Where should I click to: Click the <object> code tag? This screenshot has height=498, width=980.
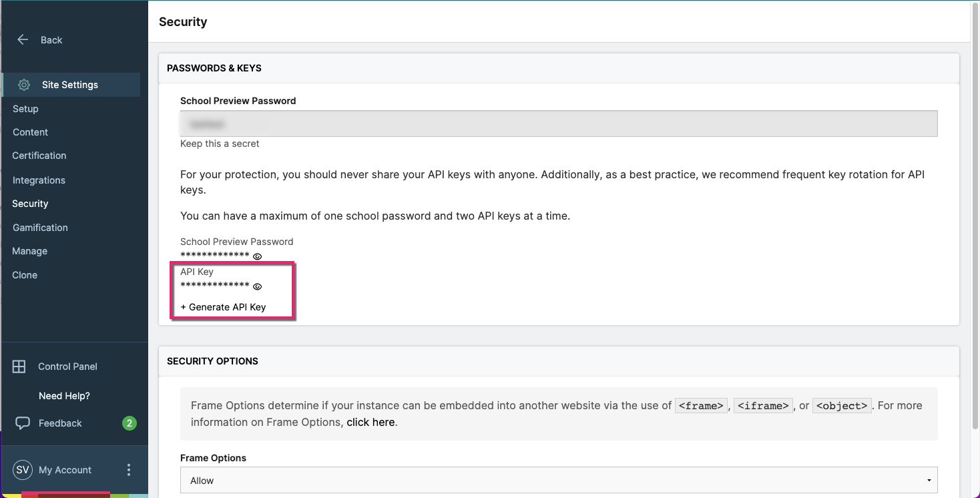[842, 405]
